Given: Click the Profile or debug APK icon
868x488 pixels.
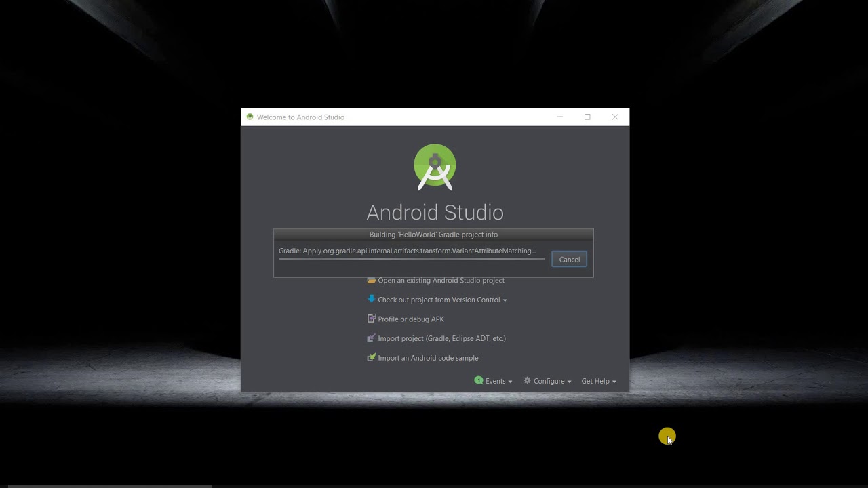Looking at the screenshot, I should [372, 319].
